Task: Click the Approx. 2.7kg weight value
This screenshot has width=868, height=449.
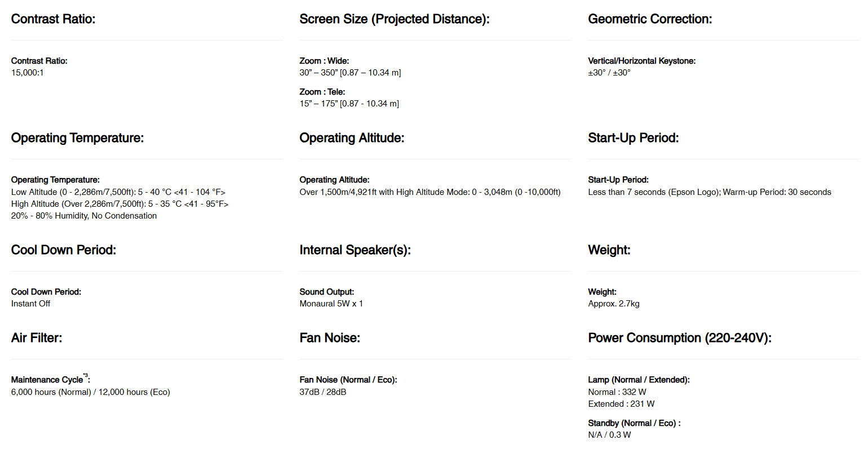Action: coord(613,304)
